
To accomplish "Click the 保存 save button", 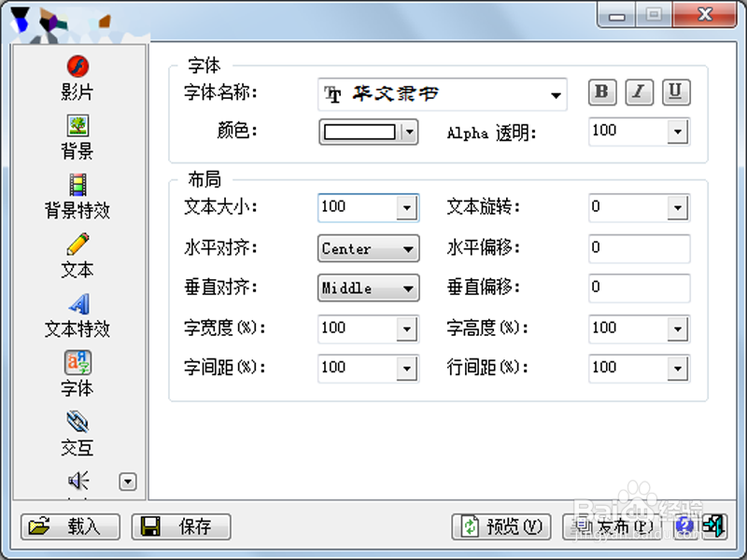I will (181, 526).
